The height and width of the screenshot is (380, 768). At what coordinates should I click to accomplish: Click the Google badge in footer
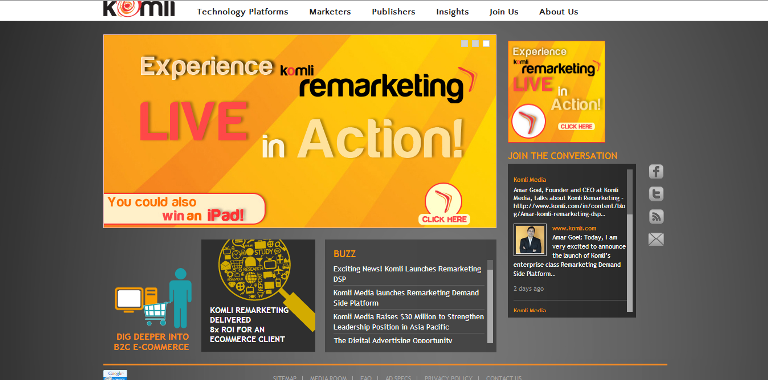[x=115, y=375]
